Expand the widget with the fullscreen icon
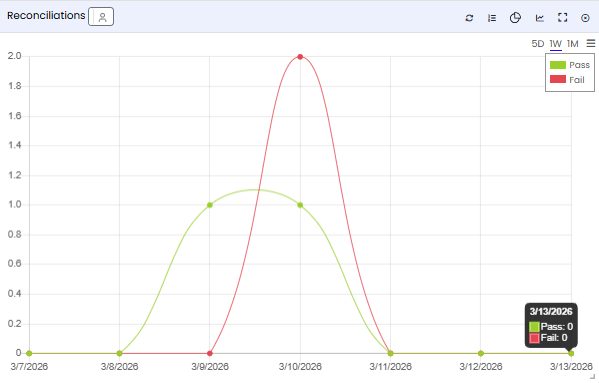The height and width of the screenshot is (383, 599). 562,18
